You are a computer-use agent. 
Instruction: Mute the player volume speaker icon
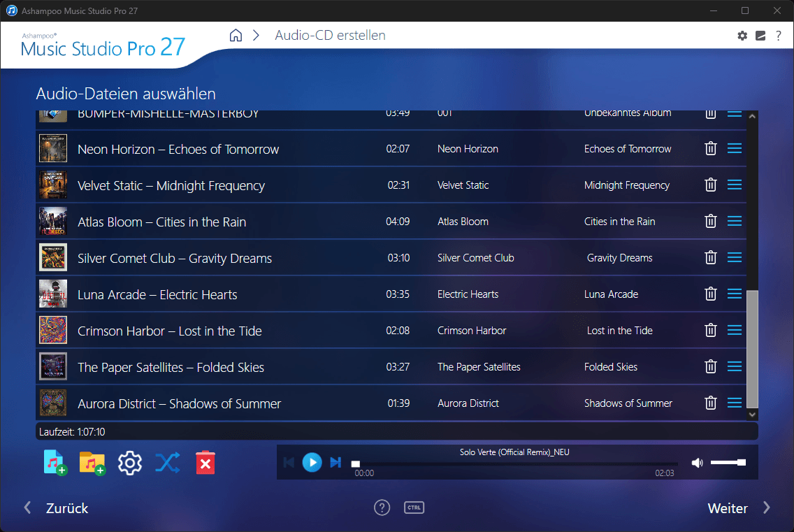697,463
